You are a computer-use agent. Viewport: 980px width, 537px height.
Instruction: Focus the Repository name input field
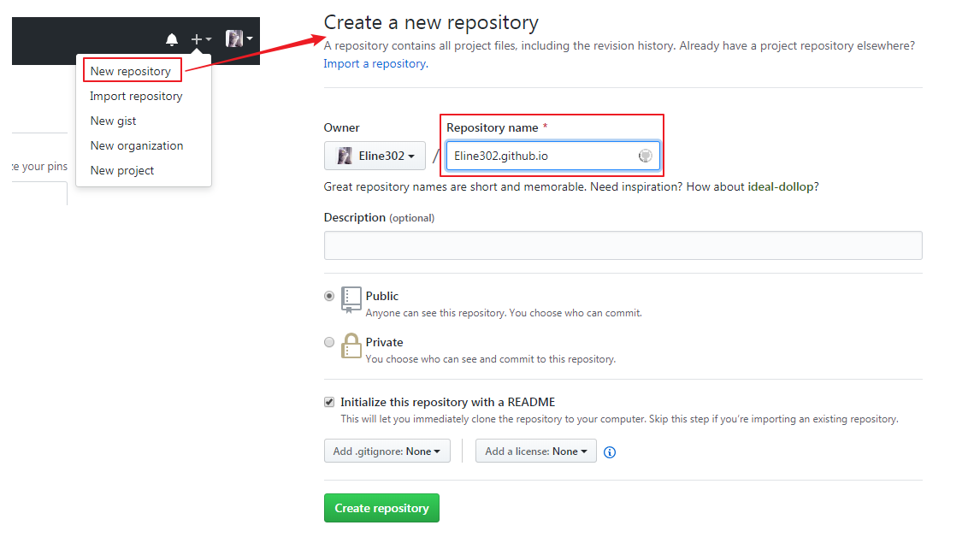point(553,156)
